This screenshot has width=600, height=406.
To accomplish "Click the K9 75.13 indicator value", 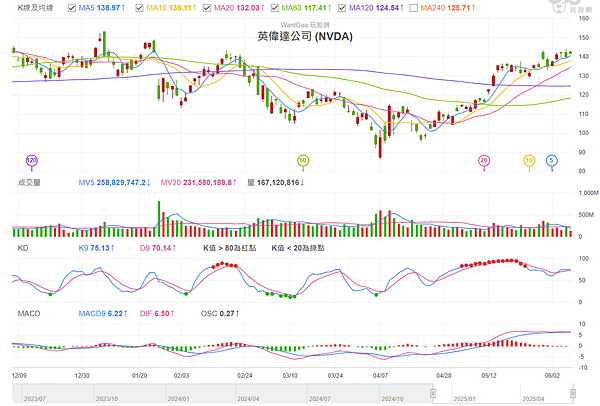I will tap(96, 248).
